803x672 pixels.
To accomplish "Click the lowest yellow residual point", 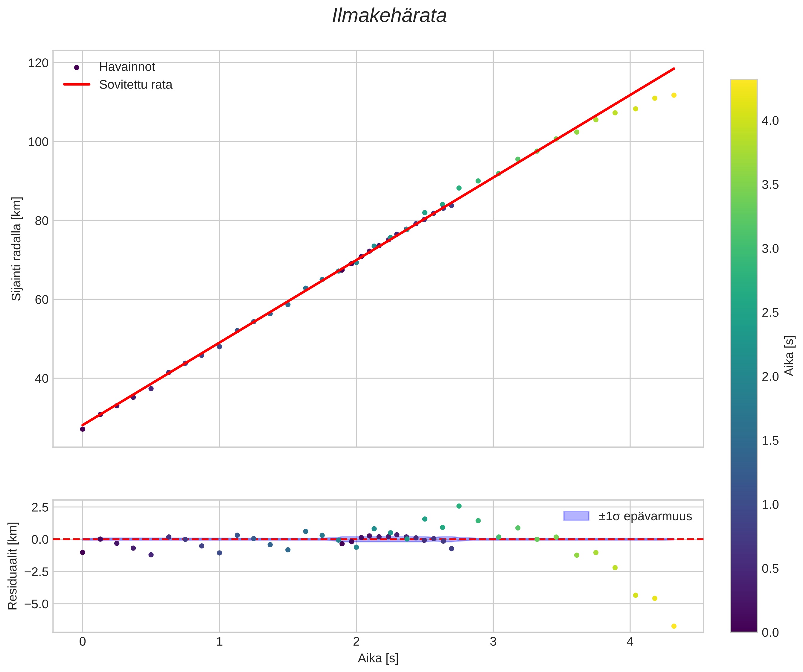I will [674, 626].
